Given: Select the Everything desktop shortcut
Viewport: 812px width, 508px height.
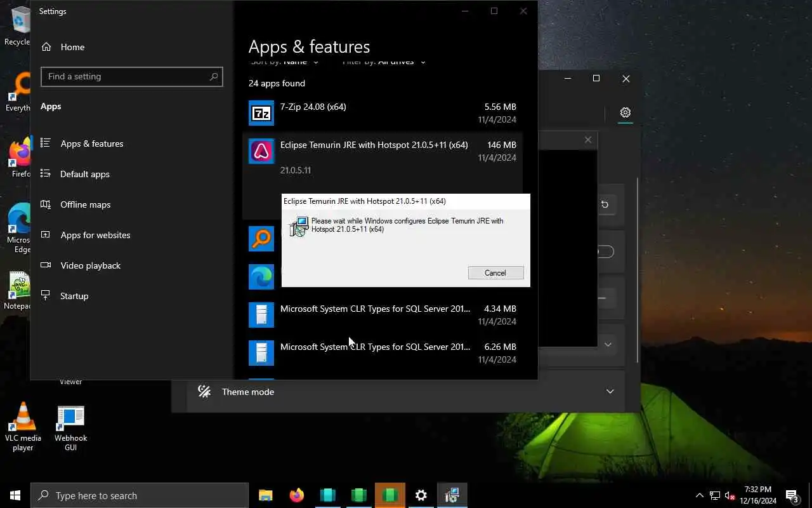Looking at the screenshot, I should tap(19, 91).
